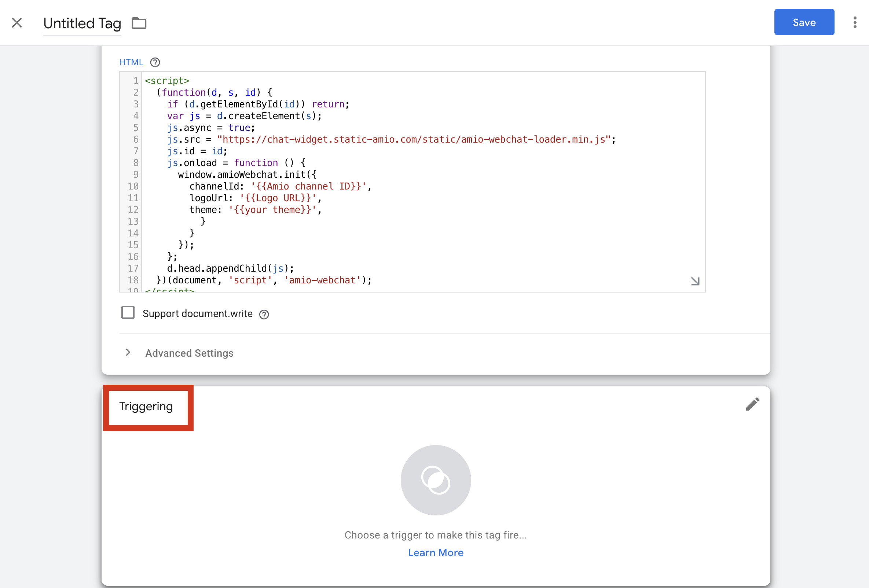Screen dimensions: 869x588
Task: Click the js.async = true code line
Action: [x=211, y=128]
